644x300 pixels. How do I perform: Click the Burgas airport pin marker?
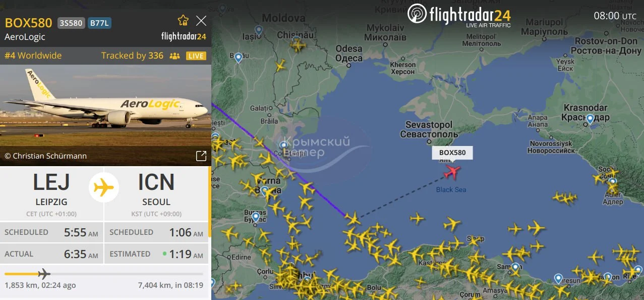(256, 217)
